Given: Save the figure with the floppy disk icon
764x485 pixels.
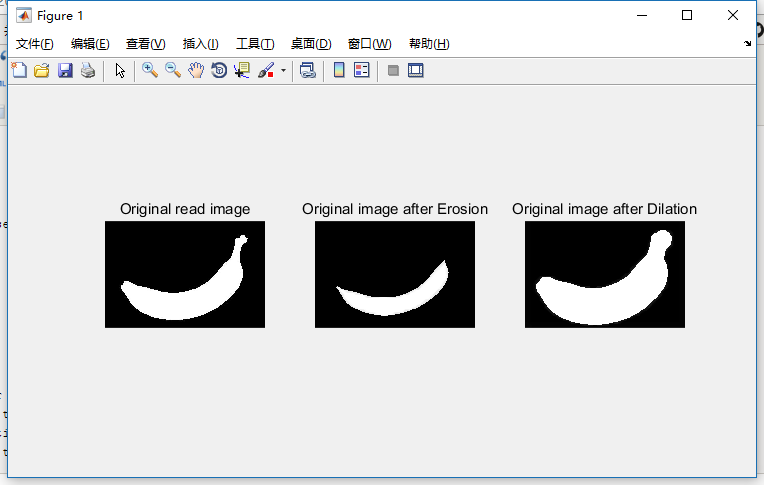Looking at the screenshot, I should [x=65, y=70].
